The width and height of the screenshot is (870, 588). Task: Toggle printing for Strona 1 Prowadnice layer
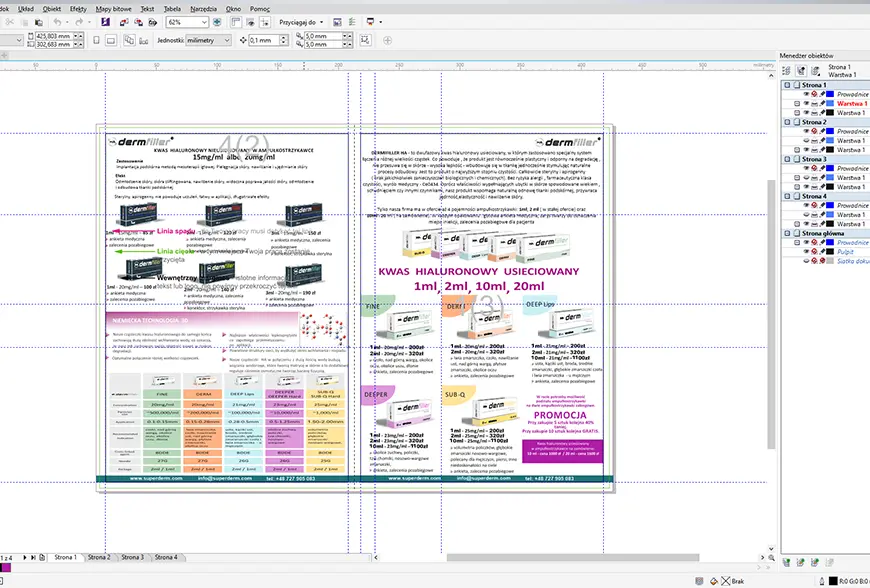[815, 94]
